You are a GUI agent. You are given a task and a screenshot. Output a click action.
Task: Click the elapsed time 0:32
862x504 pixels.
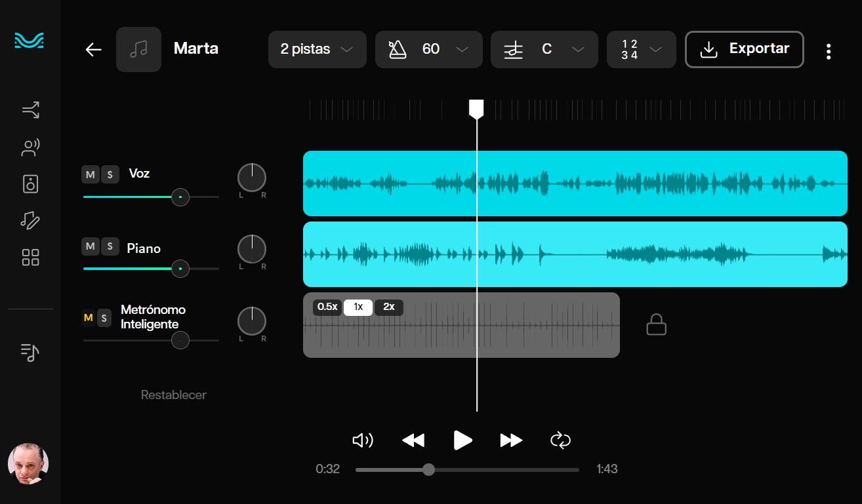coord(328,469)
